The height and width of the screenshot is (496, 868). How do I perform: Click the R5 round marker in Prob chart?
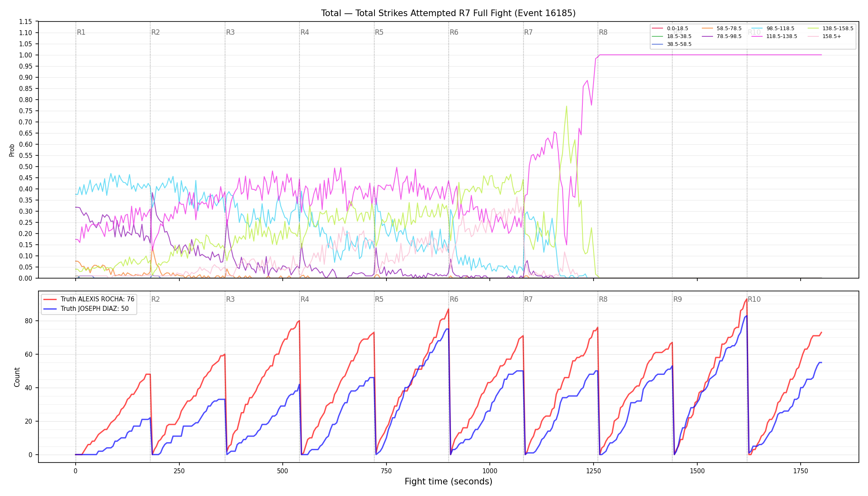point(379,32)
